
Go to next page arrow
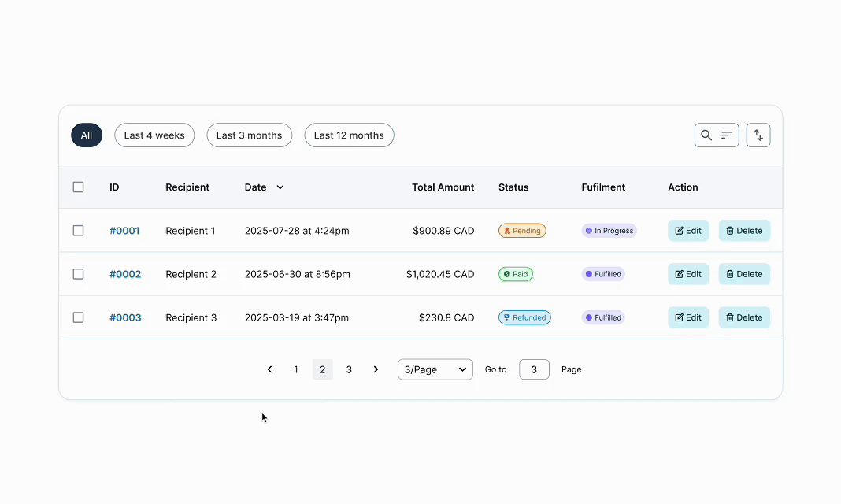(376, 369)
